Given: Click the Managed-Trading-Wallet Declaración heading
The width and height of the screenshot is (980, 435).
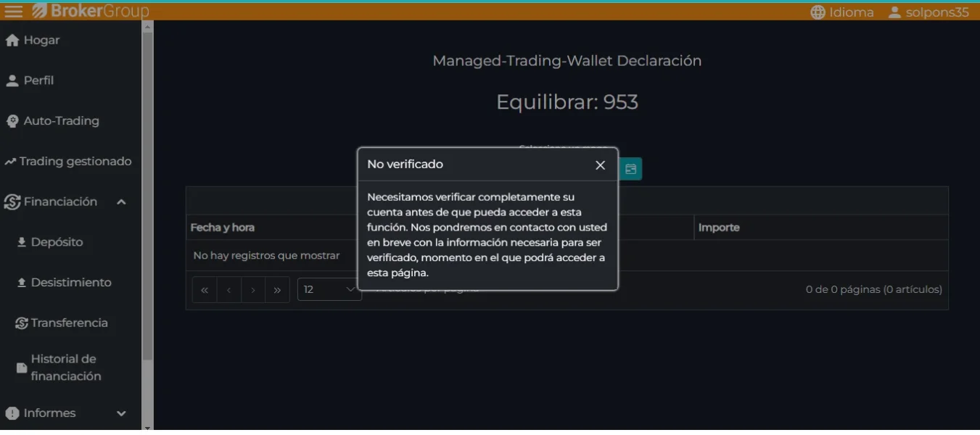Looking at the screenshot, I should (x=567, y=62).
